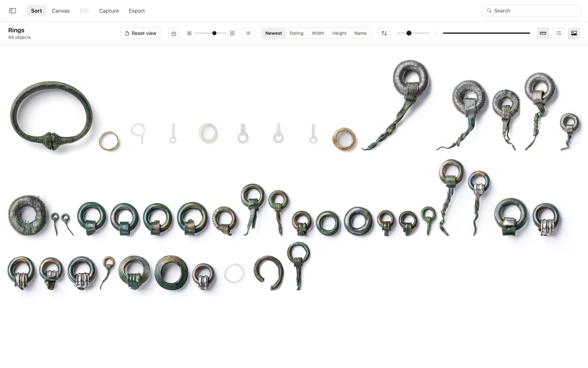Select the thin gold ring thumbnail
This screenshot has height=368, width=588.
click(x=109, y=141)
